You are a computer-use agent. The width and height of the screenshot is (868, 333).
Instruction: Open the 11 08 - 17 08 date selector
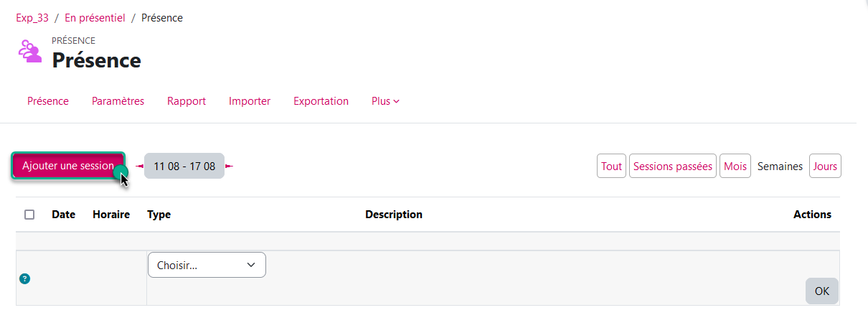pos(184,166)
